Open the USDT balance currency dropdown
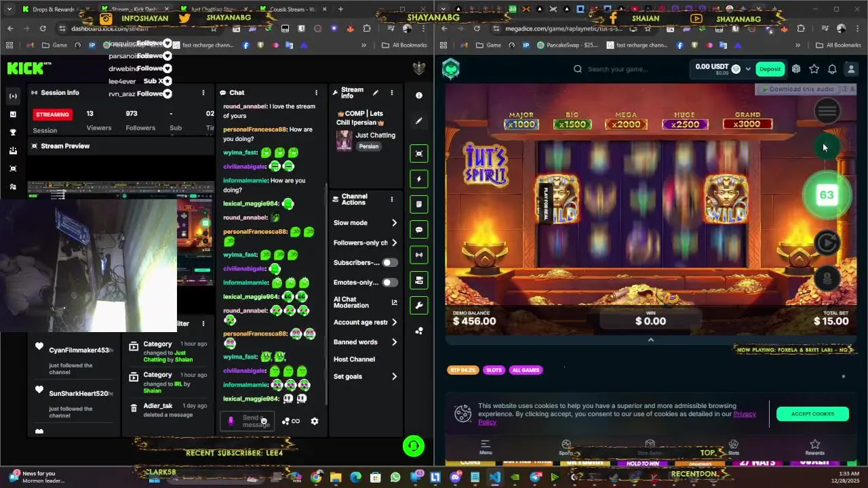 point(748,69)
